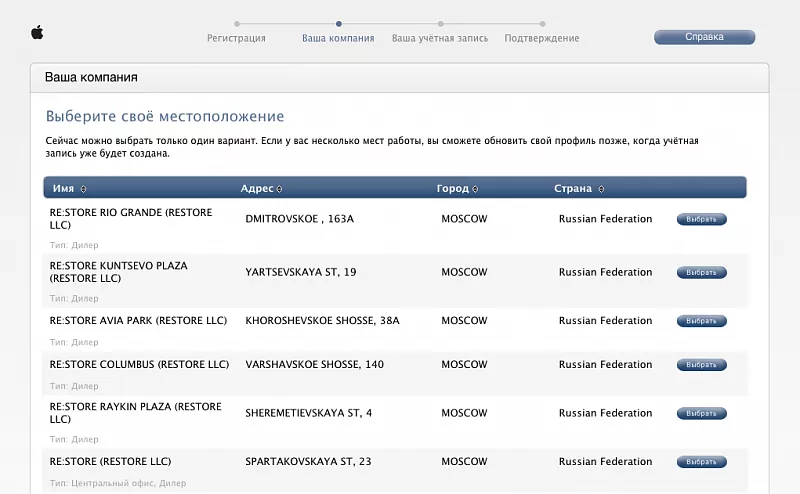Go to Ваша учётная запись step
Viewport: 800px width, 494px height.
(440, 38)
